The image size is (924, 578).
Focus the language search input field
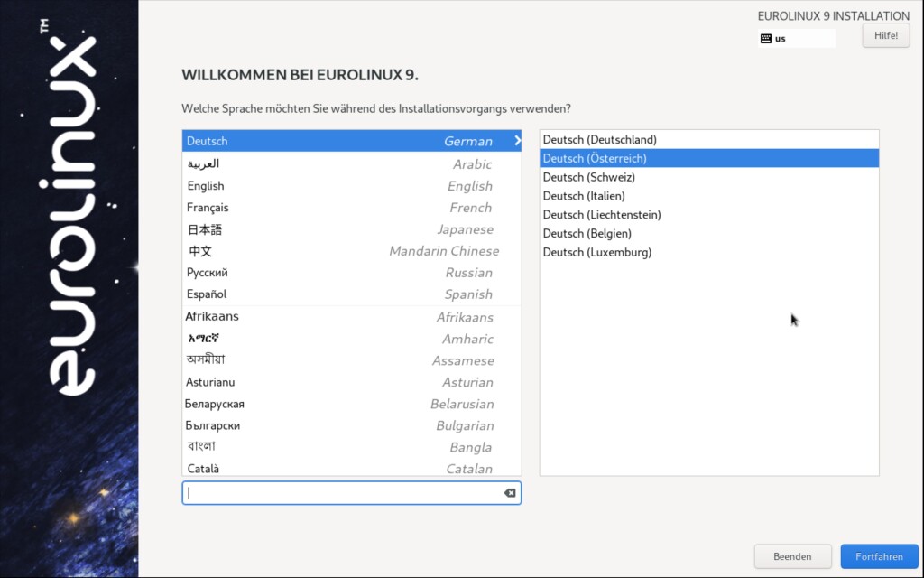[351, 493]
